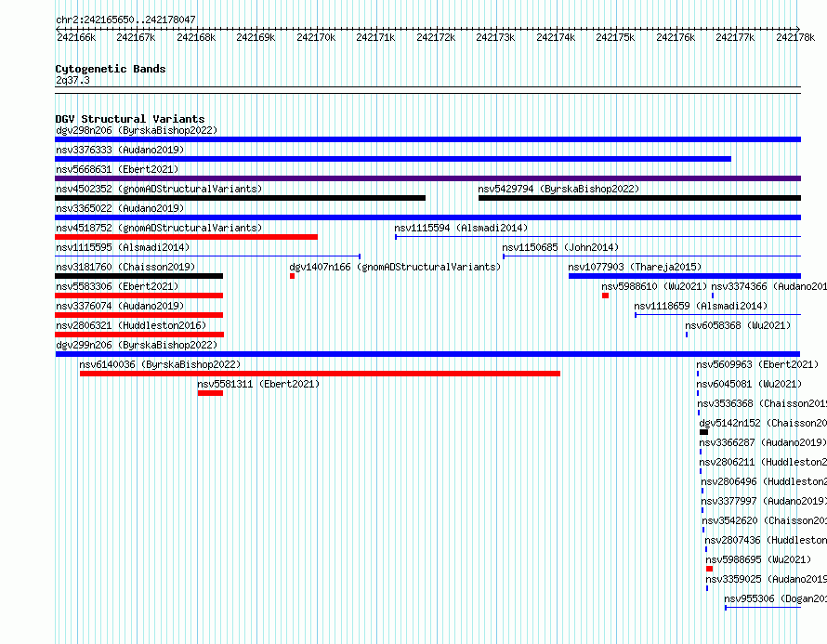The width and height of the screenshot is (827, 644).
Task: Select the dgv299n206 (ByrskaBishop2022) label
Action: pos(137,345)
